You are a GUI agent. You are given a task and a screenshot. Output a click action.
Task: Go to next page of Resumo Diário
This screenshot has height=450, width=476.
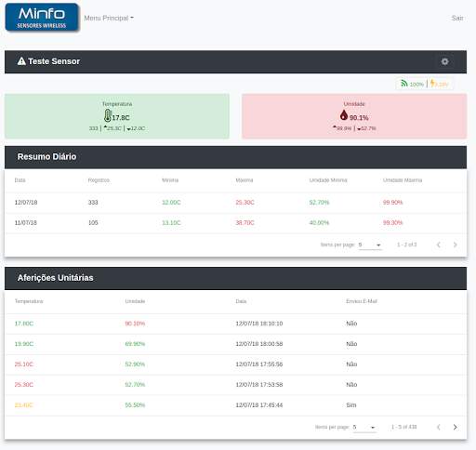(x=455, y=245)
